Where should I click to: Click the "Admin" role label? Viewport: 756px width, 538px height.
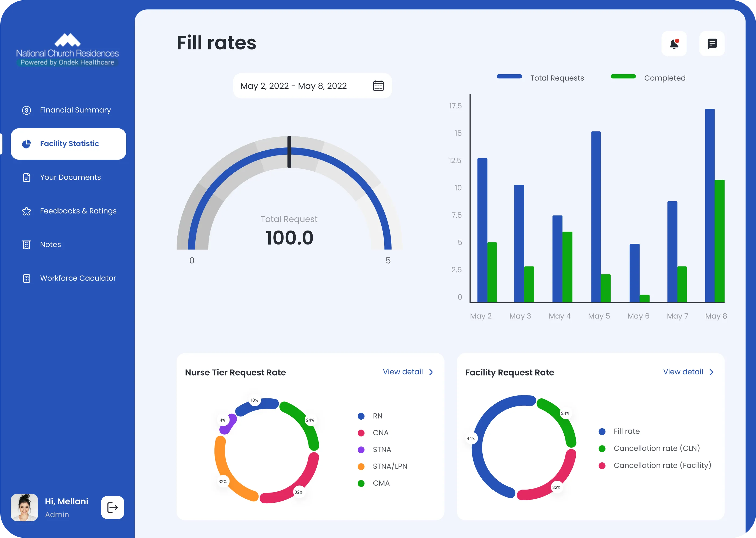tap(57, 515)
